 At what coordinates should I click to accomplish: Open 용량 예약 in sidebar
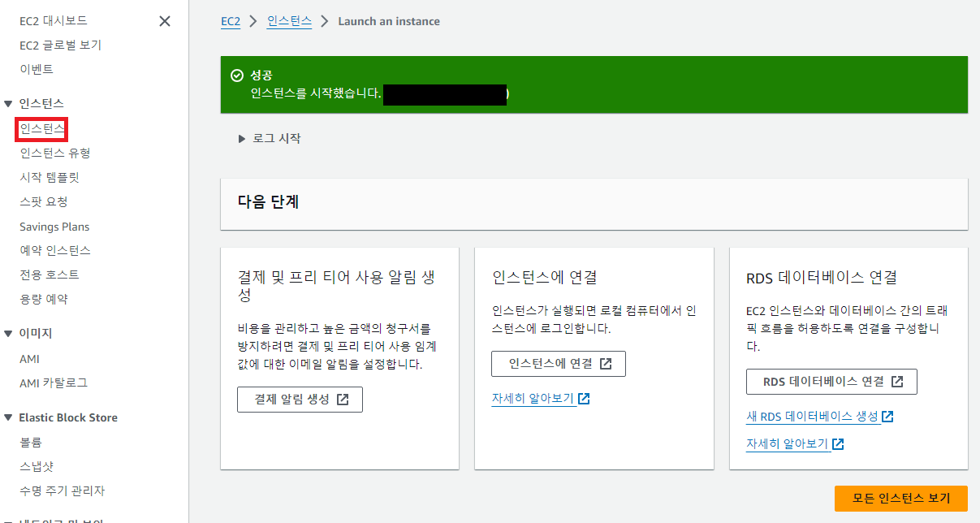click(44, 299)
